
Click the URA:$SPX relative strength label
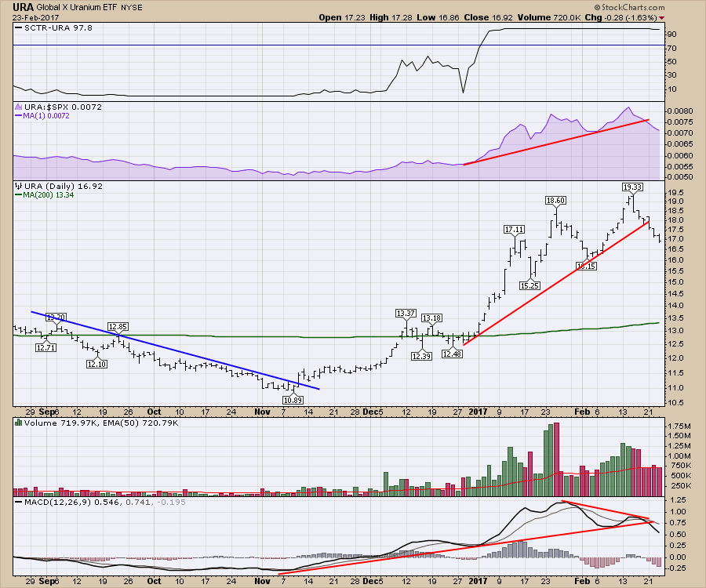tap(49, 107)
